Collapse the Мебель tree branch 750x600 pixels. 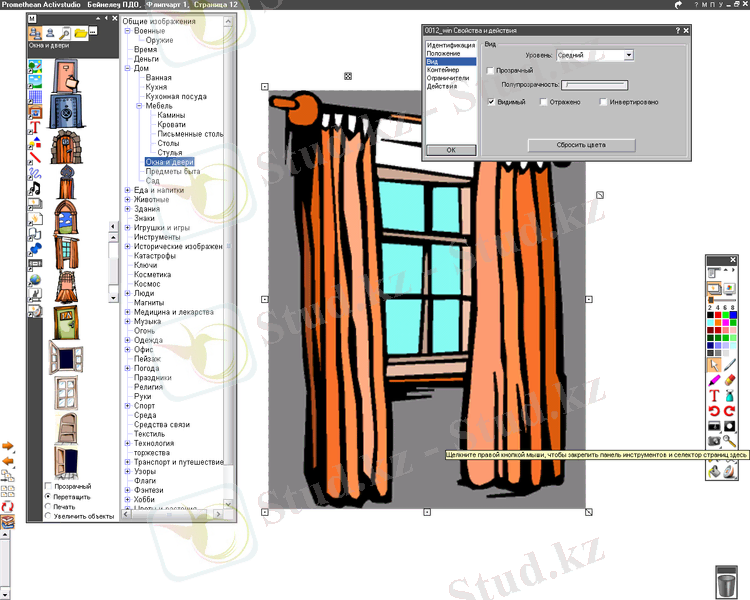pyautogui.click(x=139, y=105)
